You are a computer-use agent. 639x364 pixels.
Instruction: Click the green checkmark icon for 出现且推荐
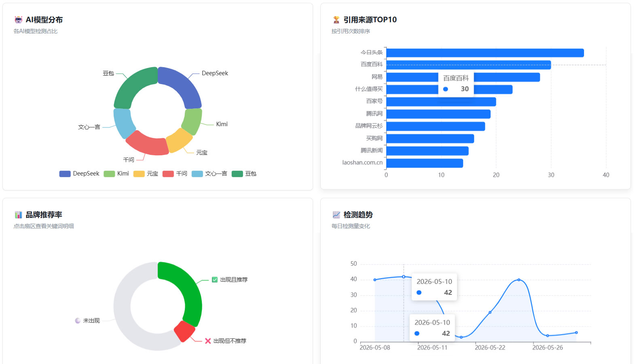tap(215, 279)
